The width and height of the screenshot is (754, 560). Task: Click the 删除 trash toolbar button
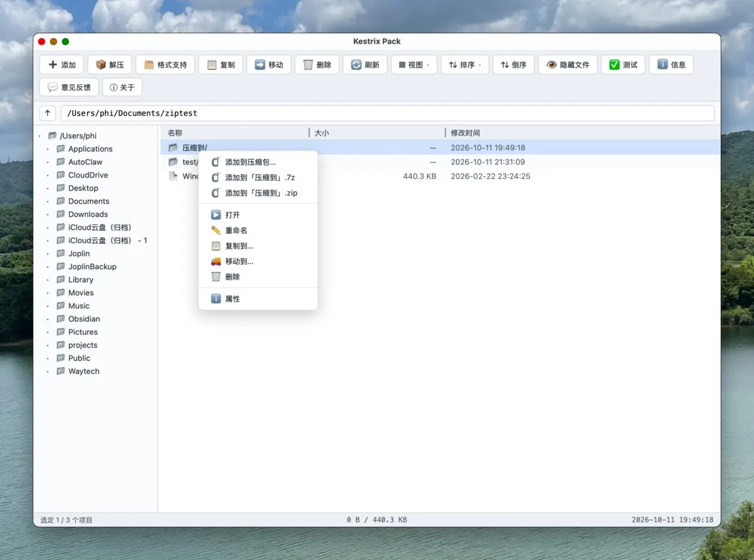pyautogui.click(x=317, y=65)
